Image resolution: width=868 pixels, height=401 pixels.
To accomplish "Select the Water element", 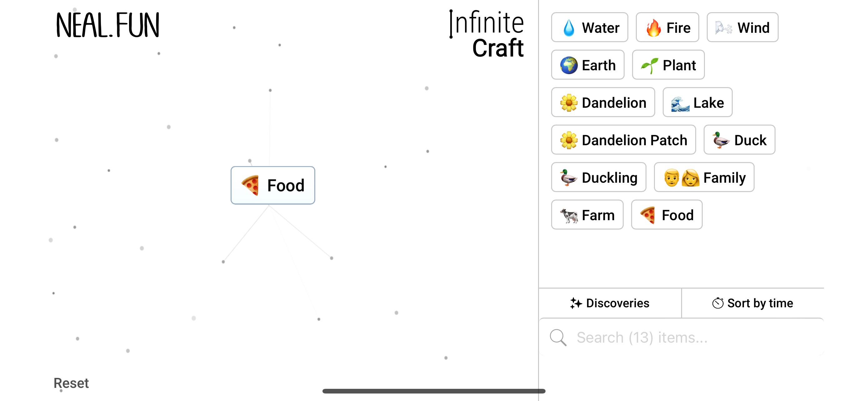I will pyautogui.click(x=589, y=27).
